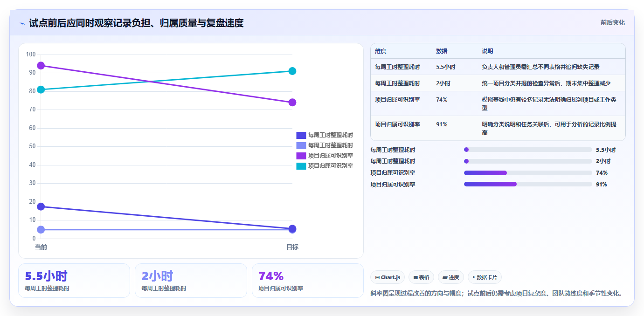The image size is (644, 316).
Task: Click the 说明 table column header
Action: click(x=487, y=51)
